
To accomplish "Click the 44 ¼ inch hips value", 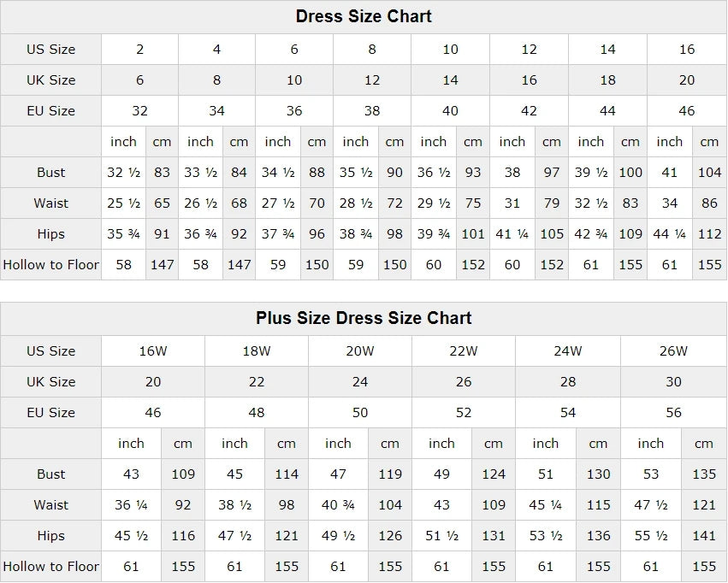I will (x=670, y=234).
